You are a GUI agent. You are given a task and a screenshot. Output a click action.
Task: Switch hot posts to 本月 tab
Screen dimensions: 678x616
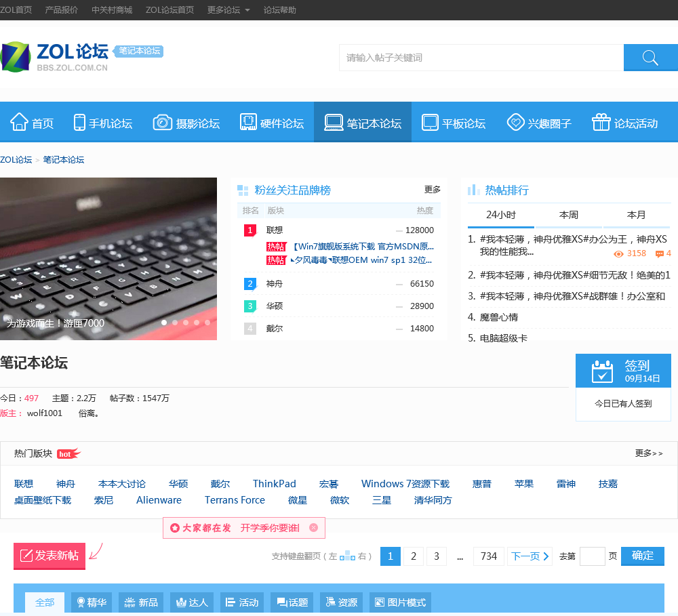tap(636, 215)
